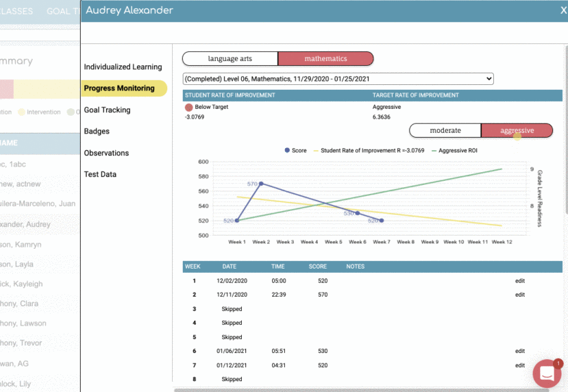
Task: Open the completed level period dropdown
Action: pos(338,79)
